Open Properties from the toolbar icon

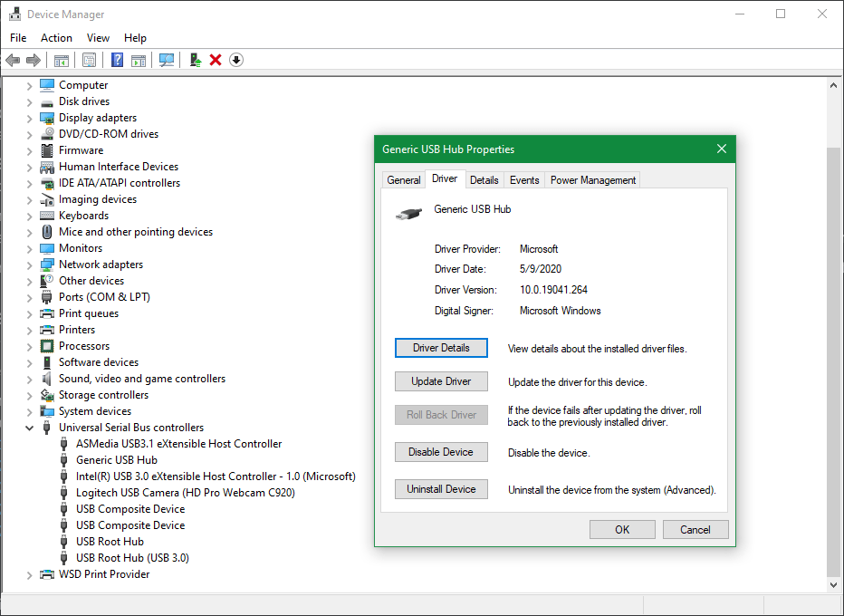click(90, 60)
